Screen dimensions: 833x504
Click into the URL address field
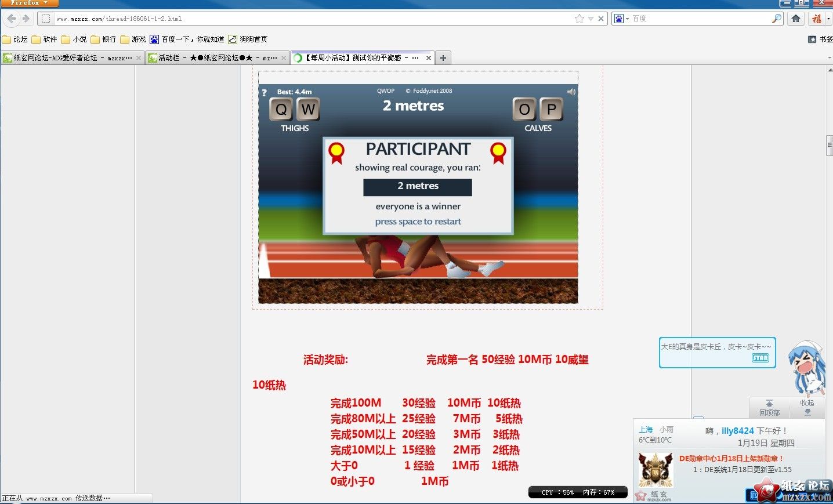click(313, 19)
